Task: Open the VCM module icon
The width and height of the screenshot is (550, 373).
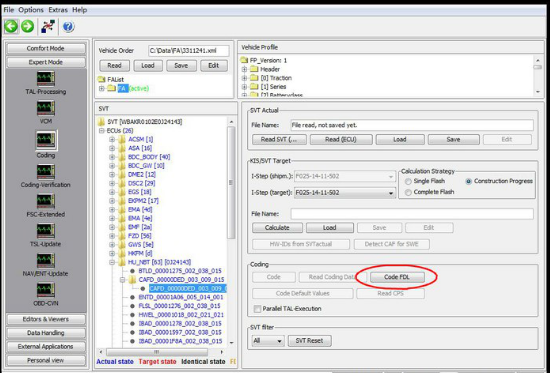Action: pyautogui.click(x=46, y=108)
